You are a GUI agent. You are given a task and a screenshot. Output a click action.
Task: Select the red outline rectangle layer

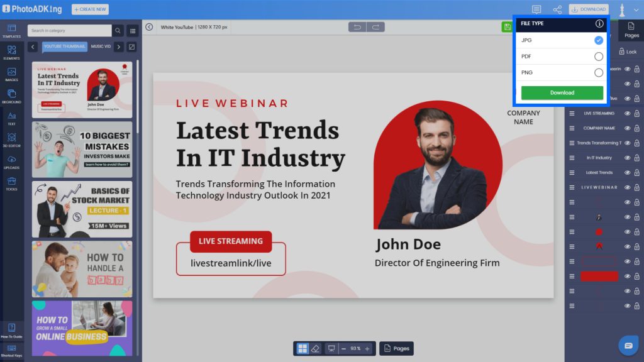599,261
